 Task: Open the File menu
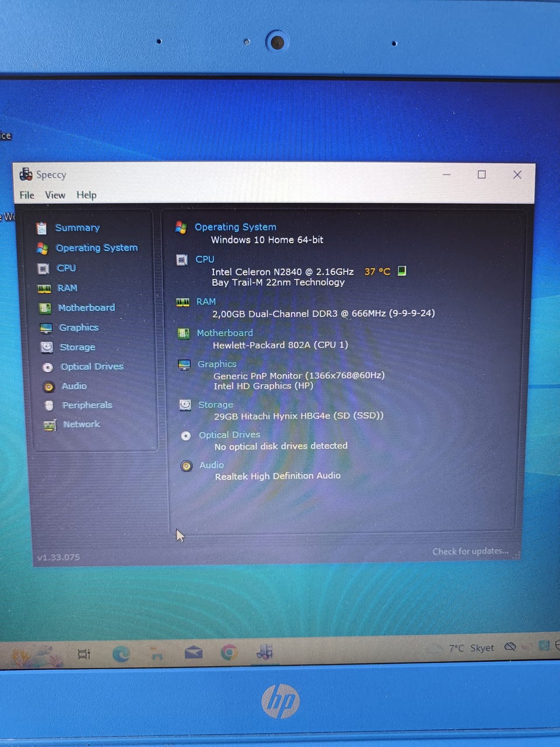27,195
